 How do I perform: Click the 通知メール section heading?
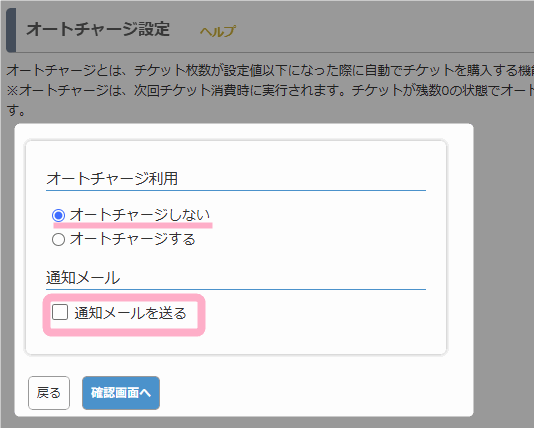coord(83,278)
